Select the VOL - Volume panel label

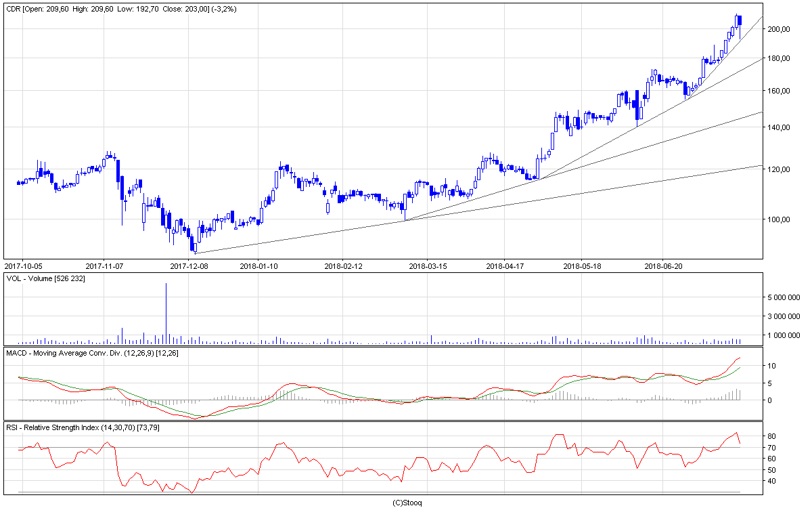tap(47, 278)
